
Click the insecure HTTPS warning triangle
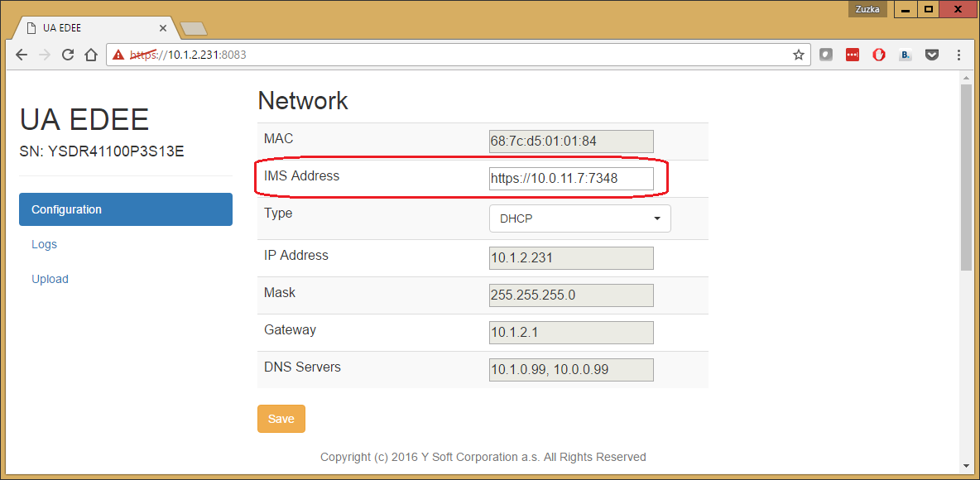coord(119,55)
